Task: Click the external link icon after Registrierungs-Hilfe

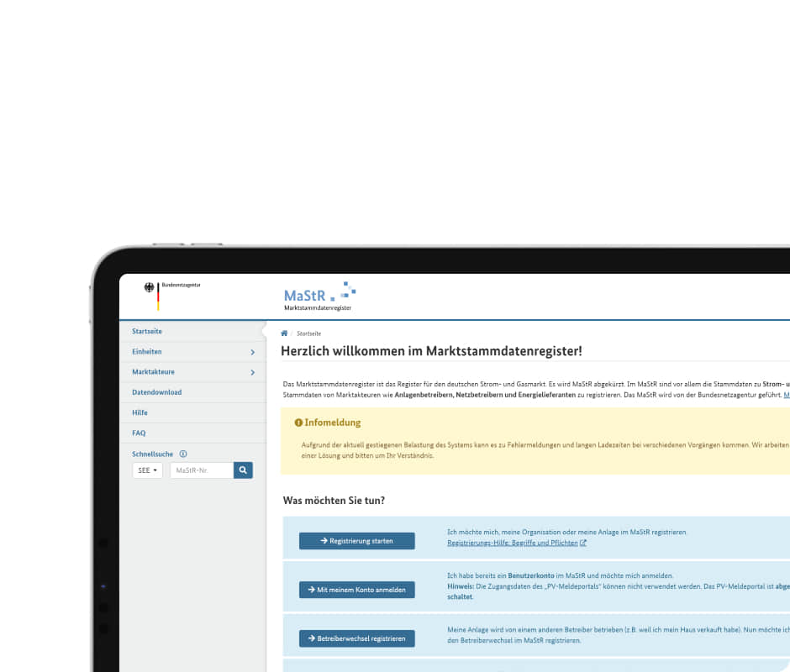Action: coord(583,543)
